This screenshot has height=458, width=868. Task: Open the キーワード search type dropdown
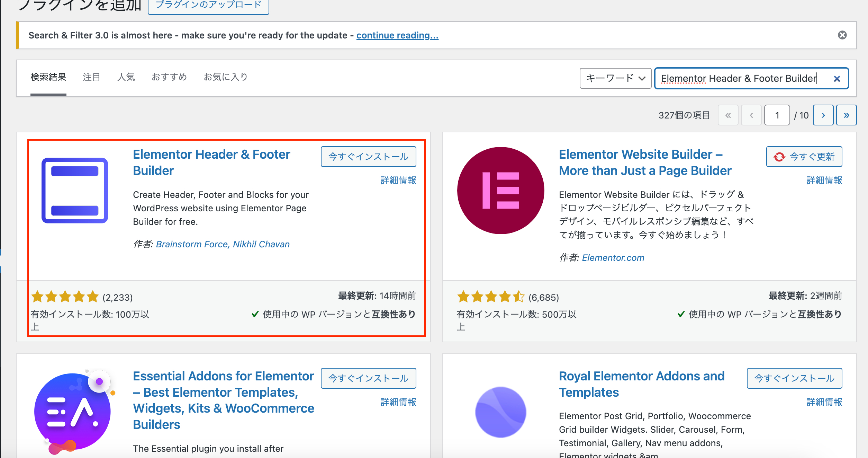[615, 78]
